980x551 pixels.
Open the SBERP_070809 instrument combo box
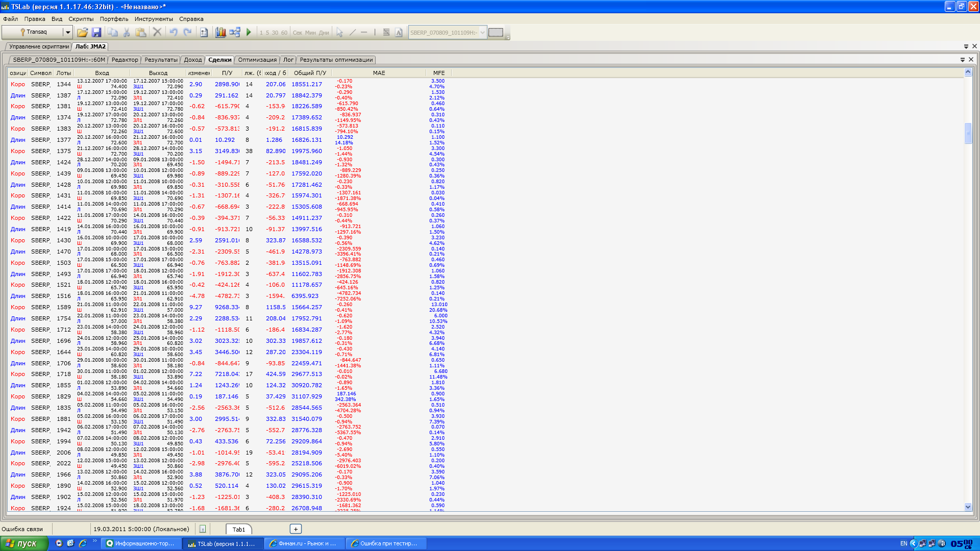click(447, 32)
